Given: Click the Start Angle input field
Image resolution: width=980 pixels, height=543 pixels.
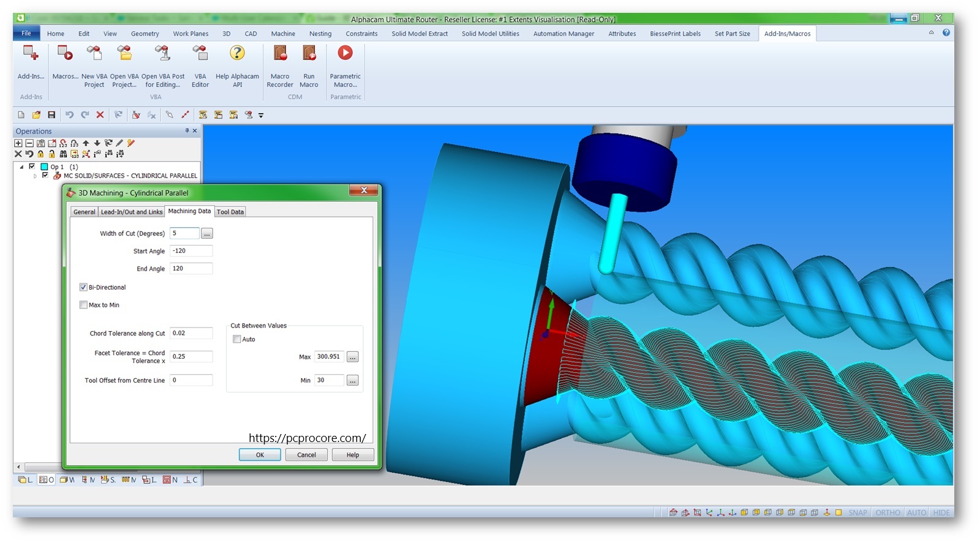Looking at the screenshot, I should click(x=191, y=251).
